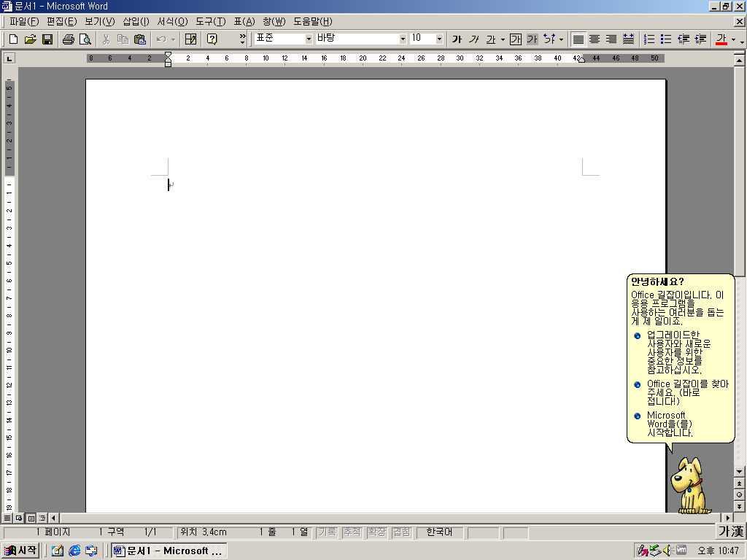Click the character scaling icon
Screen dimensions: 747x560
click(x=549, y=39)
